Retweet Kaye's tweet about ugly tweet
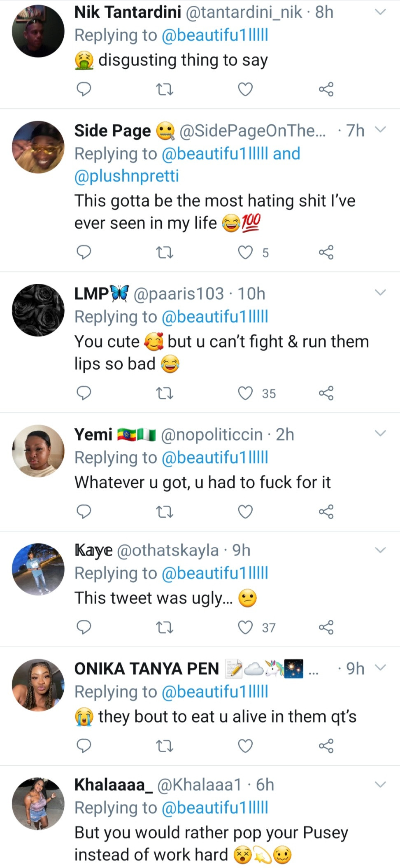 165,627
